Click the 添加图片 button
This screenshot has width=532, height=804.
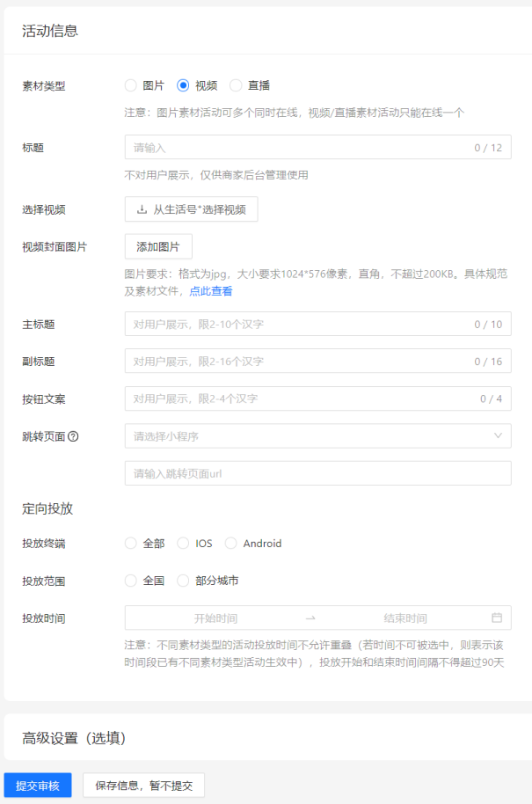pyautogui.click(x=158, y=246)
